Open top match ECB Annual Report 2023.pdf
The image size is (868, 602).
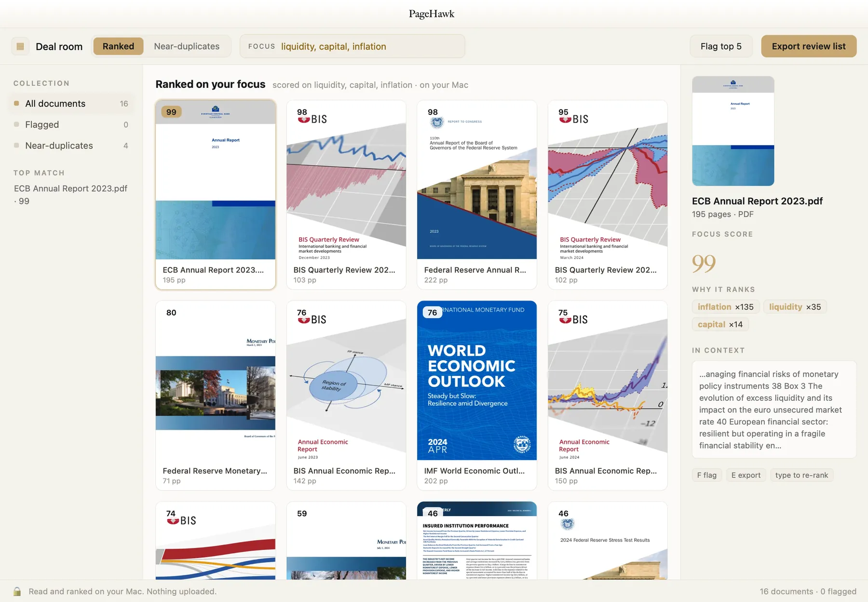point(71,194)
